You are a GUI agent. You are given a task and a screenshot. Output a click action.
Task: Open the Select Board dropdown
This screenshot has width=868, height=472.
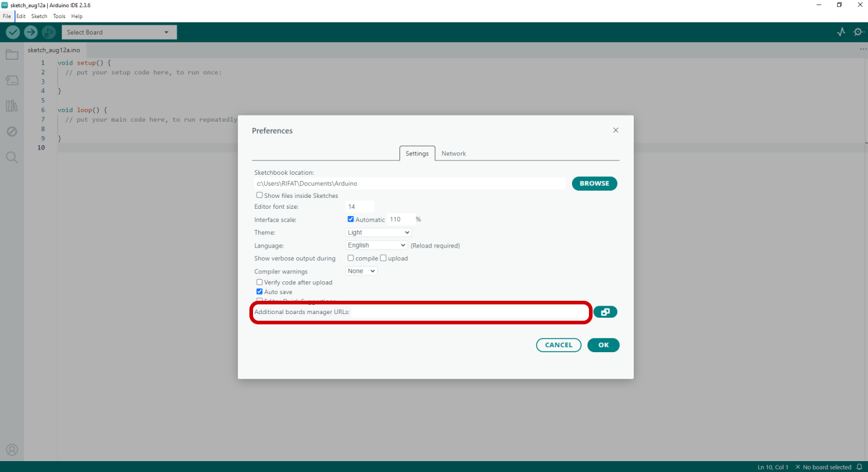click(x=119, y=32)
